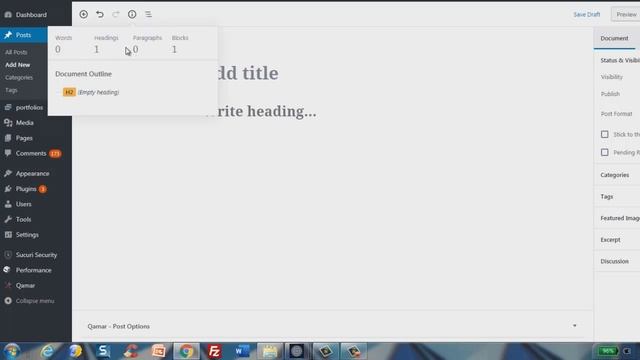This screenshot has width=640, height=360.
Task: Click the Collapse menu arrow icon
Action: 8,301
